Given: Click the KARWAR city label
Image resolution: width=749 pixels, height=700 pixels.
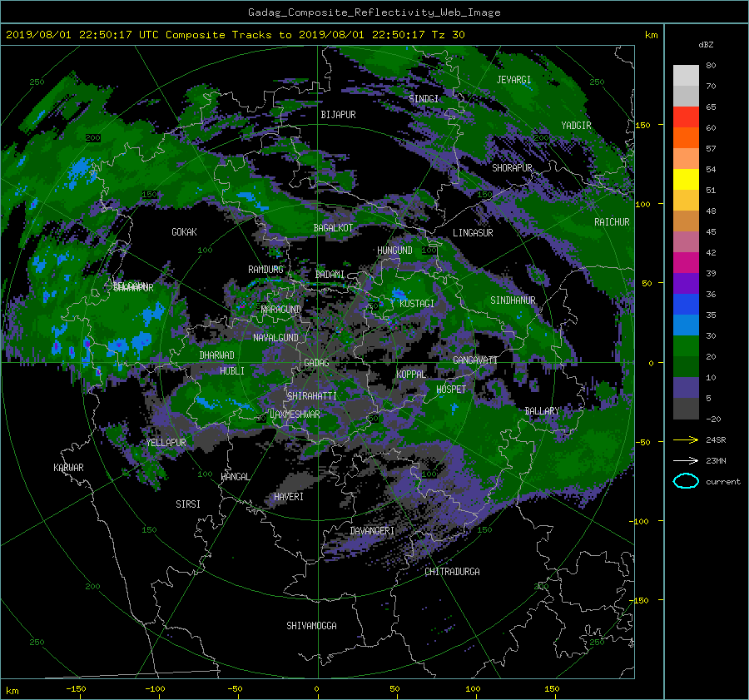Looking at the screenshot, I should pyautogui.click(x=69, y=467).
